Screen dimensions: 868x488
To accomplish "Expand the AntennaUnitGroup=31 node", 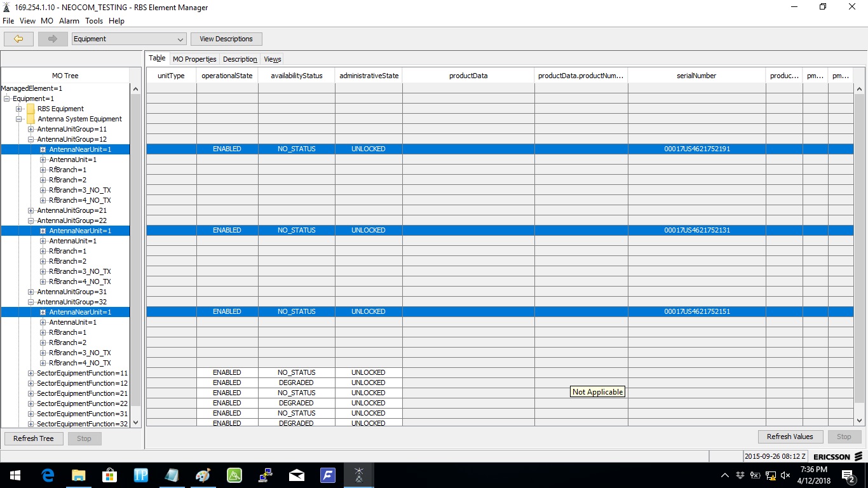I will pos(31,292).
